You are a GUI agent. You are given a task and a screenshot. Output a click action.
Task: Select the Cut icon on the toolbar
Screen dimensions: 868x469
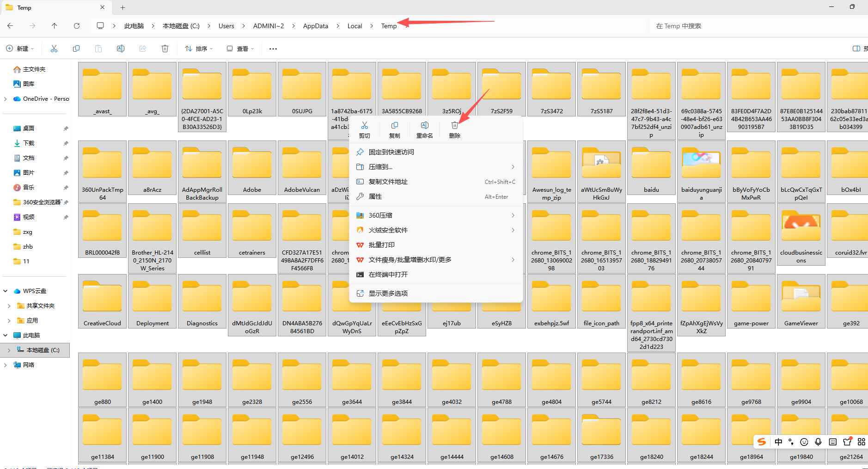coord(54,49)
